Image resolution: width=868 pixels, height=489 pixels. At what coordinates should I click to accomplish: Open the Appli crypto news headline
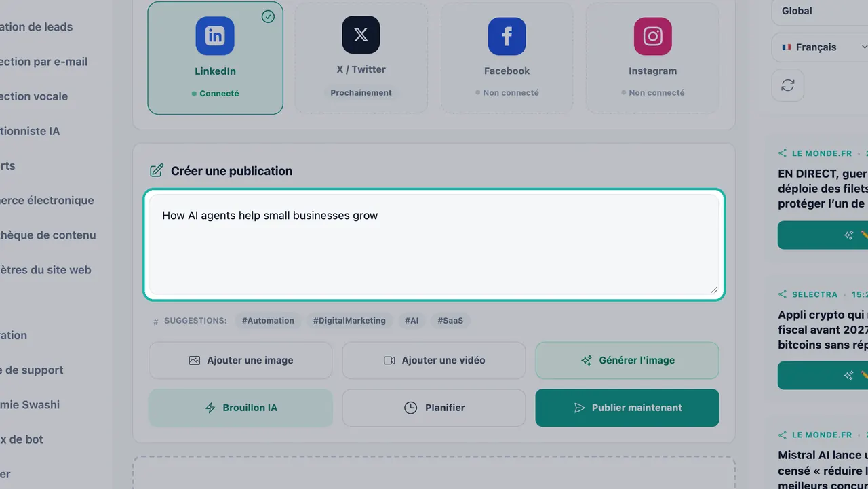[823, 330]
